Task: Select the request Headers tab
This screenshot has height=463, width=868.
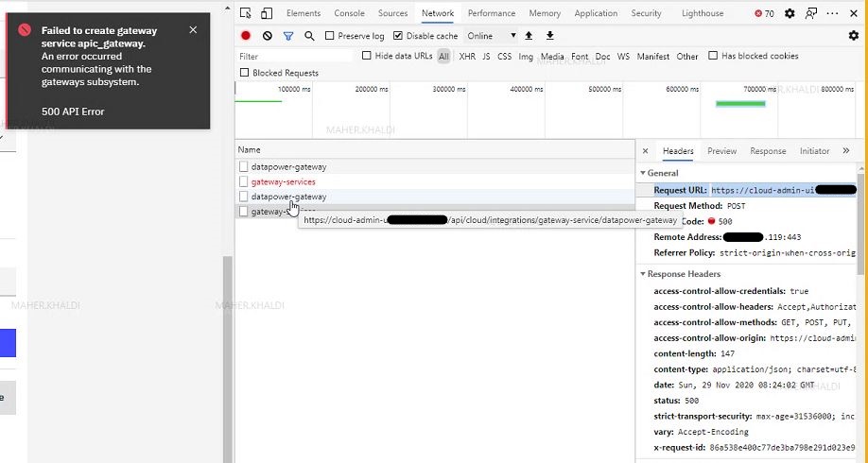Action: pos(678,151)
